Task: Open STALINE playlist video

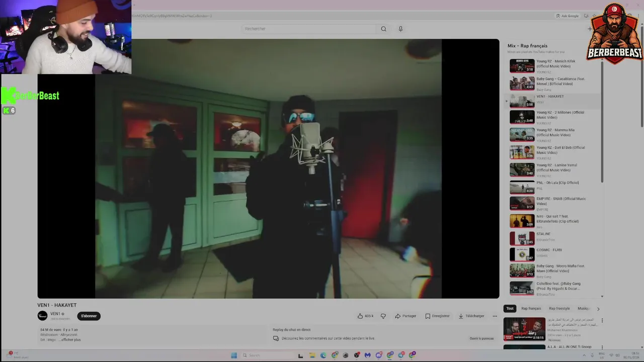Action: click(553, 238)
